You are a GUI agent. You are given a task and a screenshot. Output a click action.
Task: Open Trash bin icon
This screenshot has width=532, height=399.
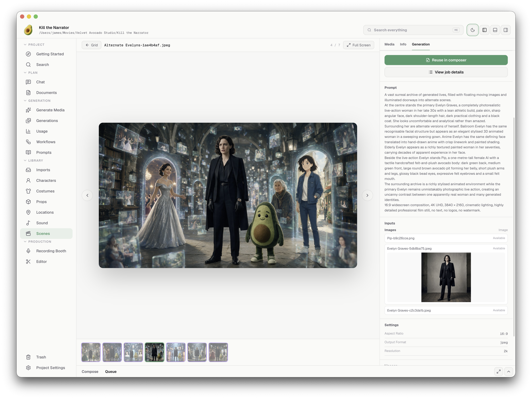(x=28, y=357)
